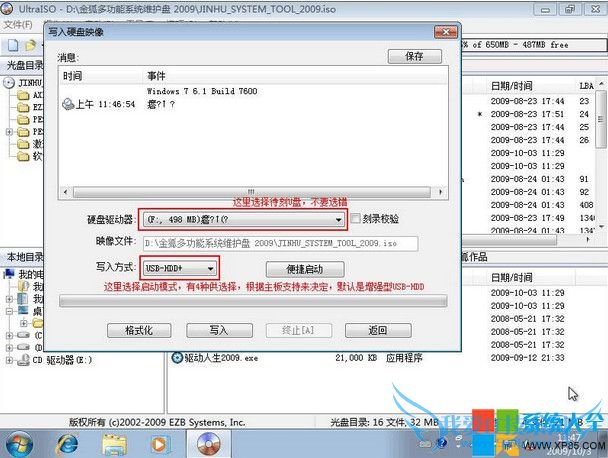Open the 写入方式 USB-HDD+ dropdown
The height and width of the screenshot is (458, 608).
click(x=180, y=268)
